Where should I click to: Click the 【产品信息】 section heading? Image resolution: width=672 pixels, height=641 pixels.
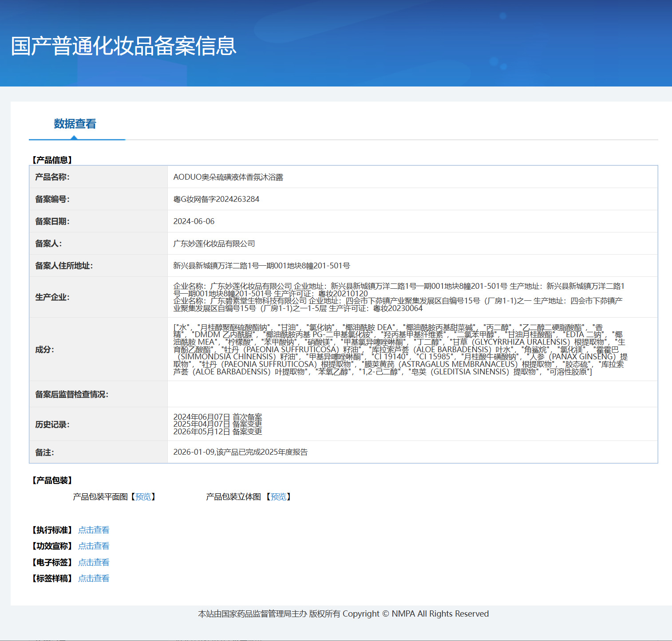click(51, 160)
